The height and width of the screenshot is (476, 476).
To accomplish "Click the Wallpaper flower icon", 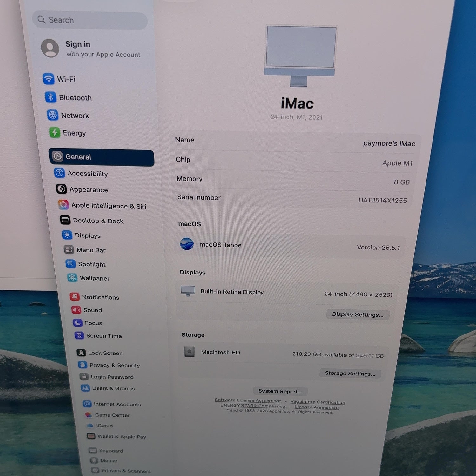I will click(x=72, y=278).
